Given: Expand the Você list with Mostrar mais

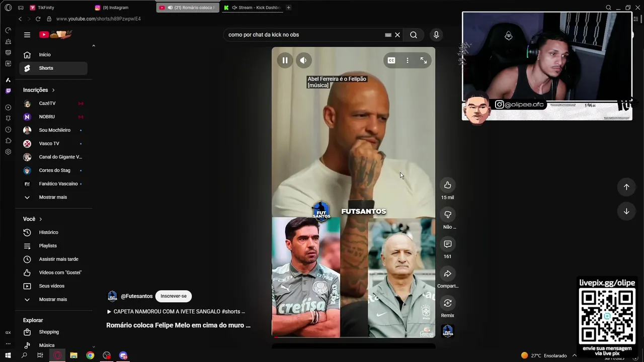Looking at the screenshot, I should coord(53,300).
